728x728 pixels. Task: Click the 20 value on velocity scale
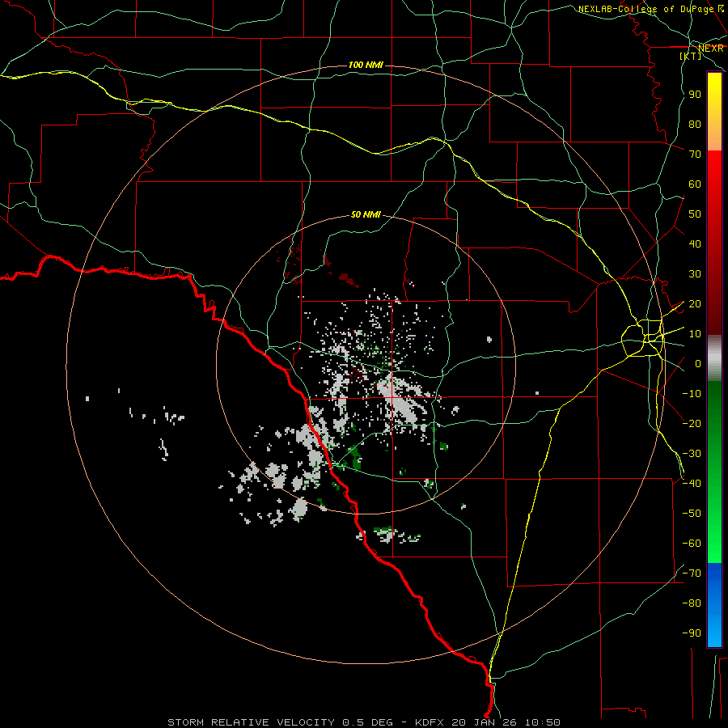695,304
